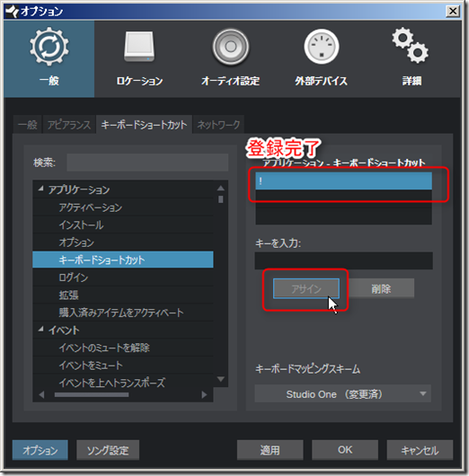469x476 pixels.
Task: Select イベントのミュートを解除 row
Action: [123, 348]
